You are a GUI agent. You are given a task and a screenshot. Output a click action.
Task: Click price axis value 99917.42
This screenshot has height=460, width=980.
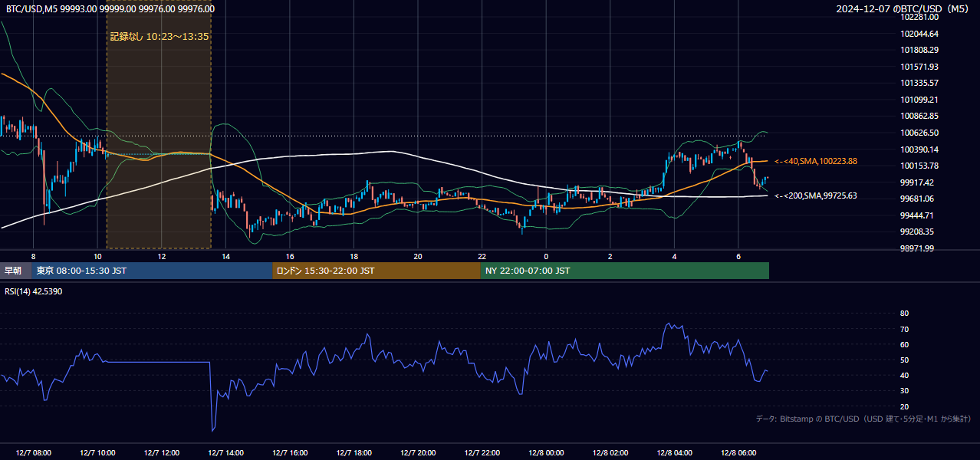[x=917, y=182]
